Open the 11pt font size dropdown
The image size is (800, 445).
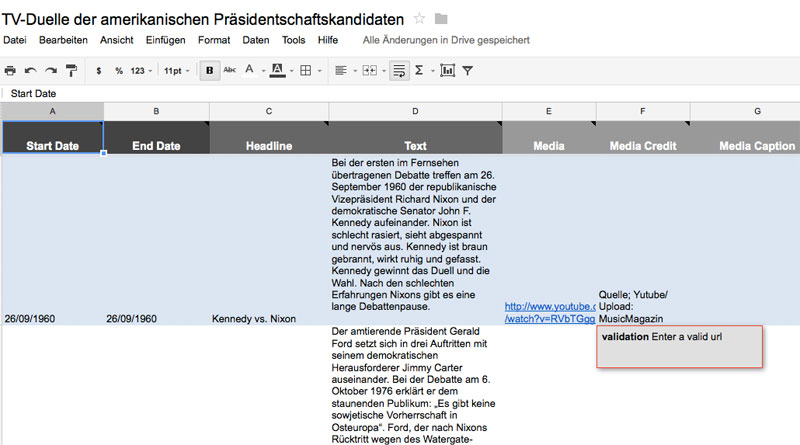pos(177,71)
